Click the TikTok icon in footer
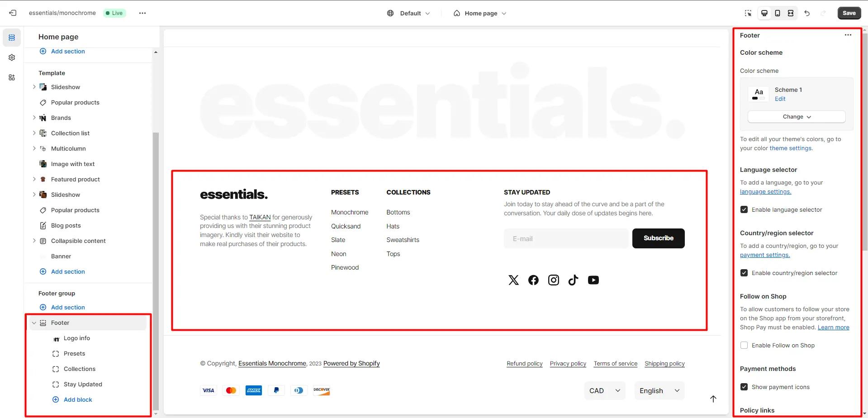Image resolution: width=868 pixels, height=418 pixels. 573,280
